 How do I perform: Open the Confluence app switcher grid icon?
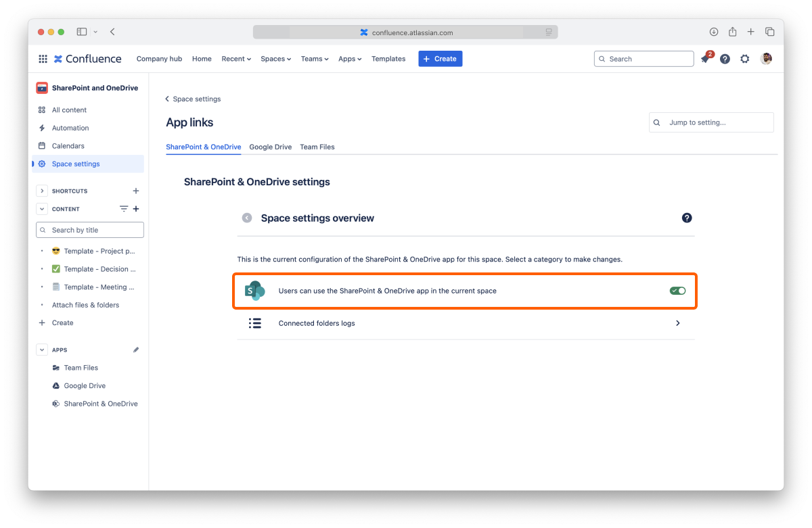click(43, 59)
